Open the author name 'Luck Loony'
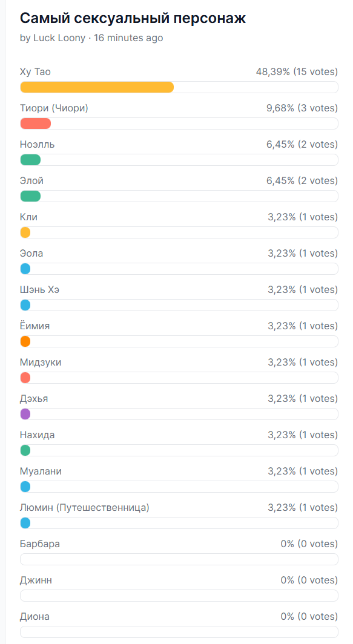 pos(59,38)
